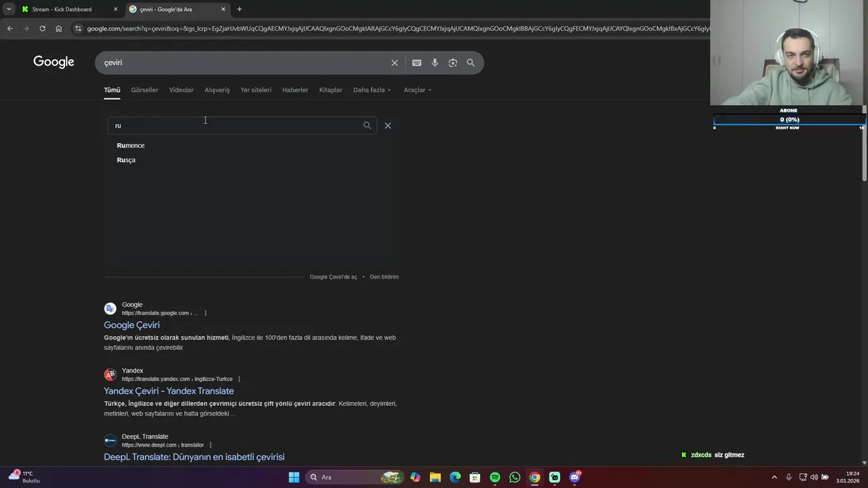Screen dimensions: 868x488
Task: Open Microsoft Store from the taskbar
Action: 475,477
